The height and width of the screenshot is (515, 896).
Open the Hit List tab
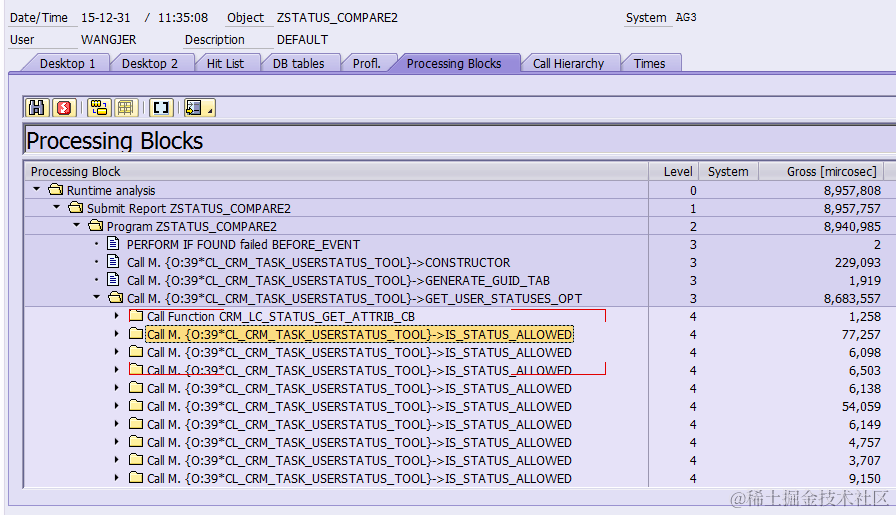(225, 63)
